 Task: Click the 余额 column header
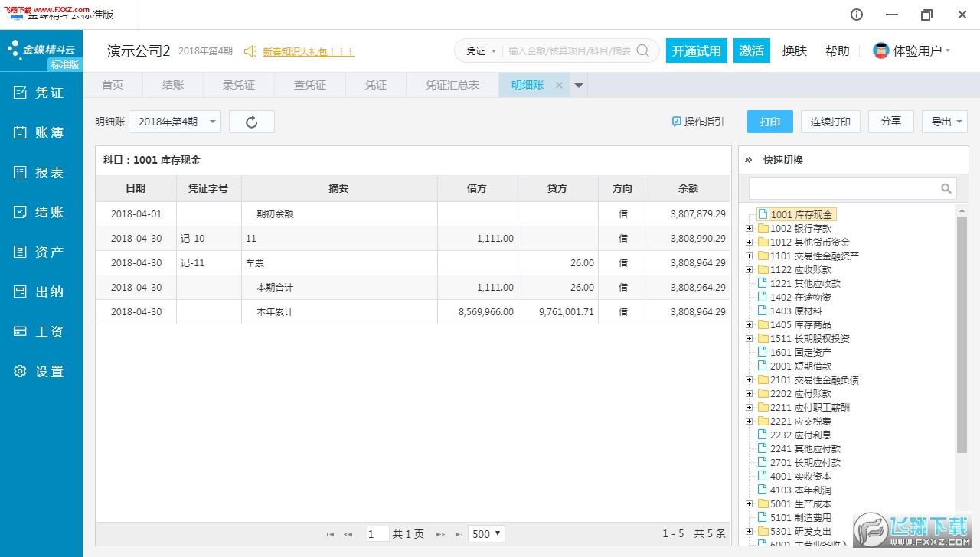click(688, 188)
